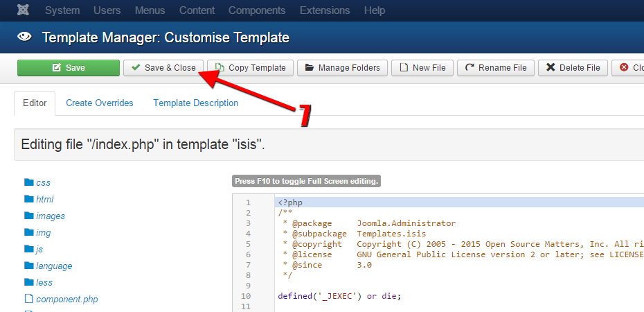Viewport: 644px width, 312px height.
Task: Expand the images folder
Action: pos(50,216)
